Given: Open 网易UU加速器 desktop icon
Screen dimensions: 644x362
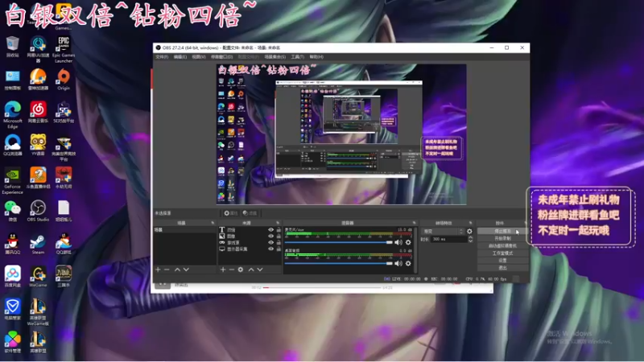Looking at the screenshot, I should (x=38, y=49).
